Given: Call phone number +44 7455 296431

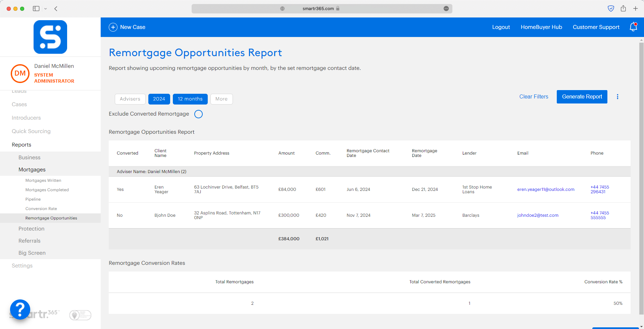Looking at the screenshot, I should point(600,190).
